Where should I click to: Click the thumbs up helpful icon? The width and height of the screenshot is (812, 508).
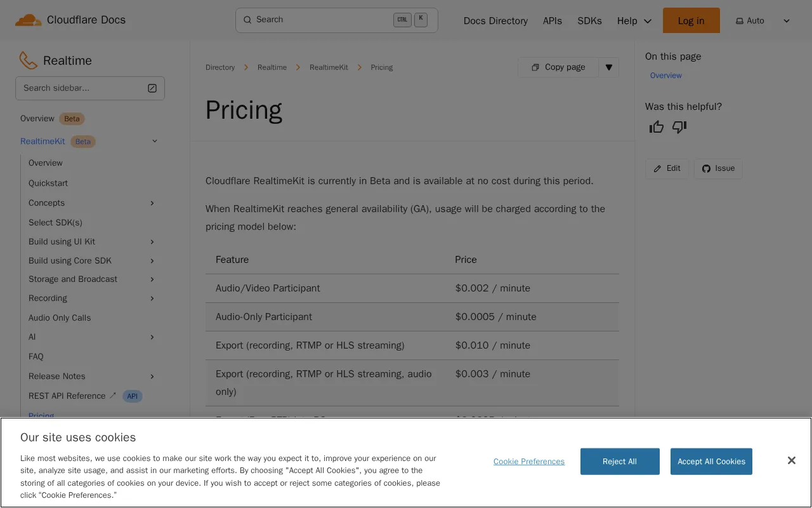pyautogui.click(x=657, y=127)
